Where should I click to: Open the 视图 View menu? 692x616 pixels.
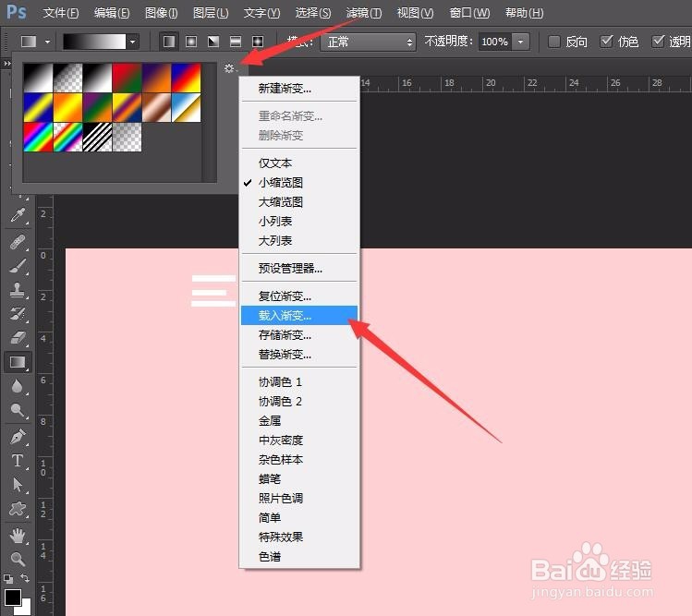[415, 13]
